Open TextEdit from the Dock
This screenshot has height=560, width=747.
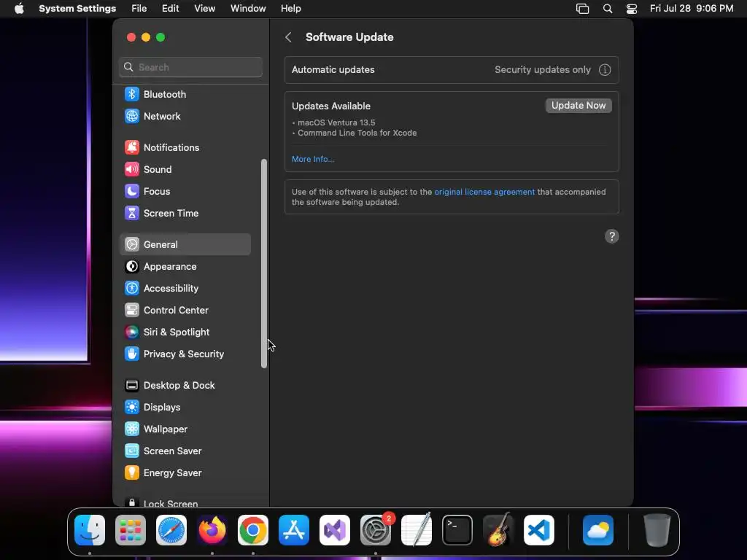[x=417, y=530]
